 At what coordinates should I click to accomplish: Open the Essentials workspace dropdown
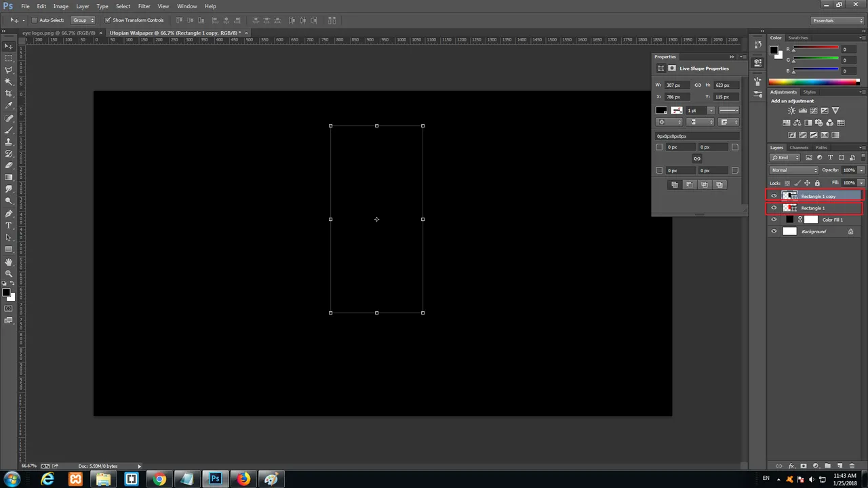coord(838,20)
